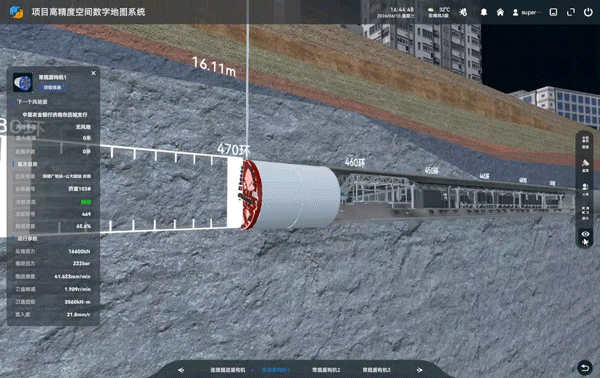
Task: Click the 21.8mm/r penetration value
Action: [79, 314]
